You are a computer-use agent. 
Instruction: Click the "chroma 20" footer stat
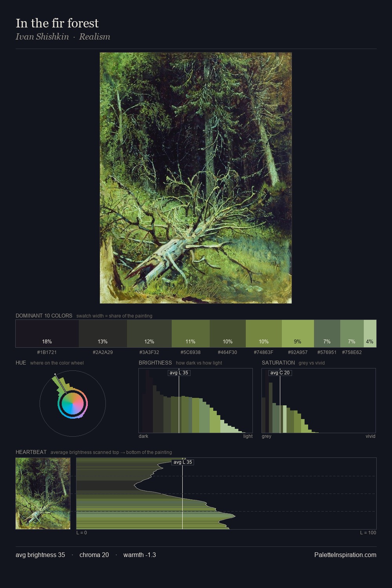point(94,555)
